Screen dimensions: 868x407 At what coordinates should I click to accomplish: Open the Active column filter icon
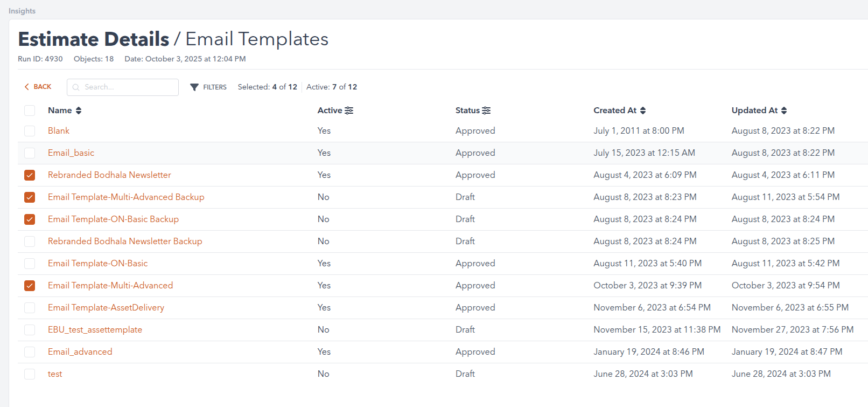point(349,111)
